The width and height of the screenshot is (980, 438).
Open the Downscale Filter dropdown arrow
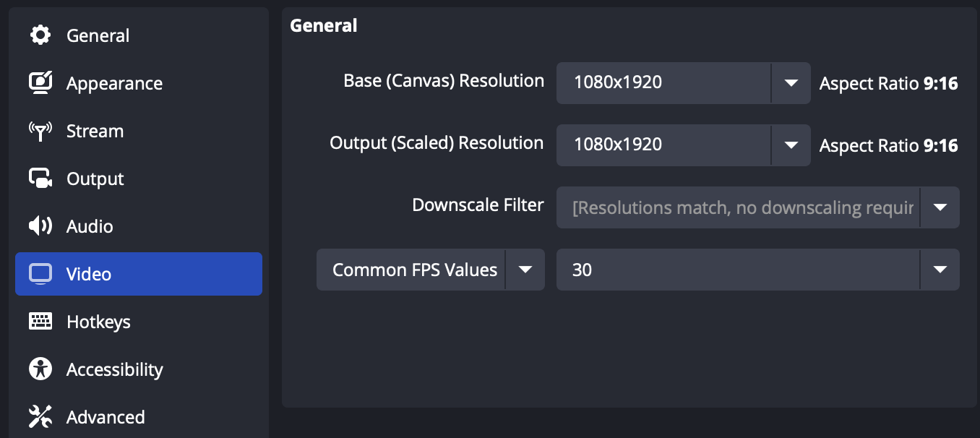940,207
